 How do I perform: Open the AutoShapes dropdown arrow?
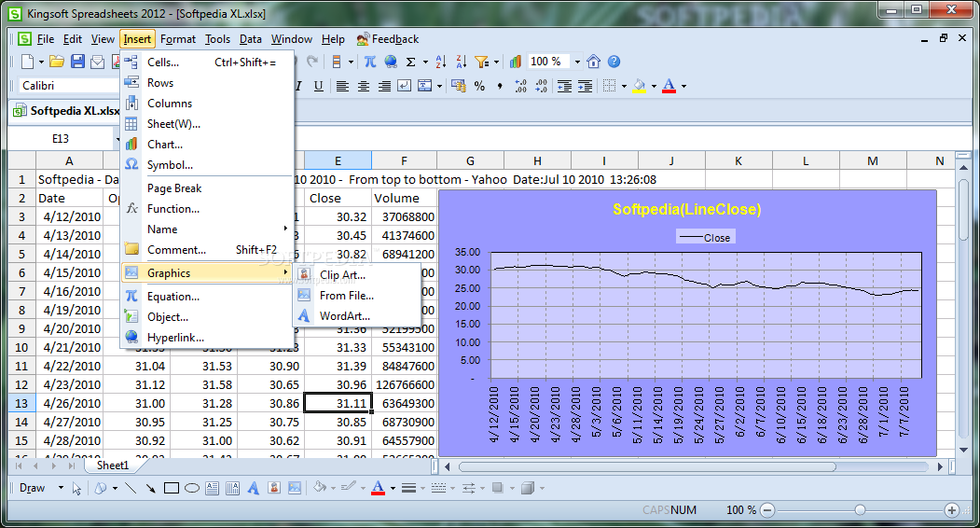pyautogui.click(x=115, y=488)
